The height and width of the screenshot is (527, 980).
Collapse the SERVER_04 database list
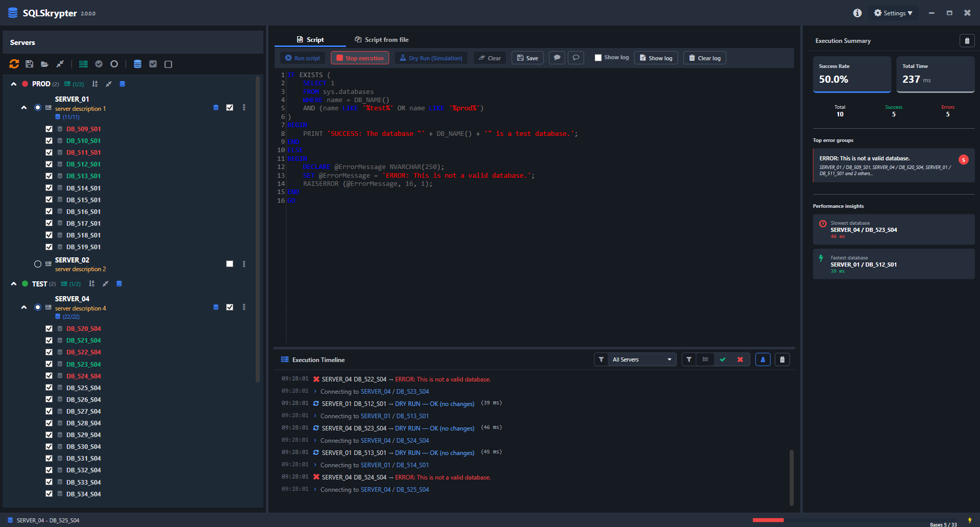tap(24, 307)
